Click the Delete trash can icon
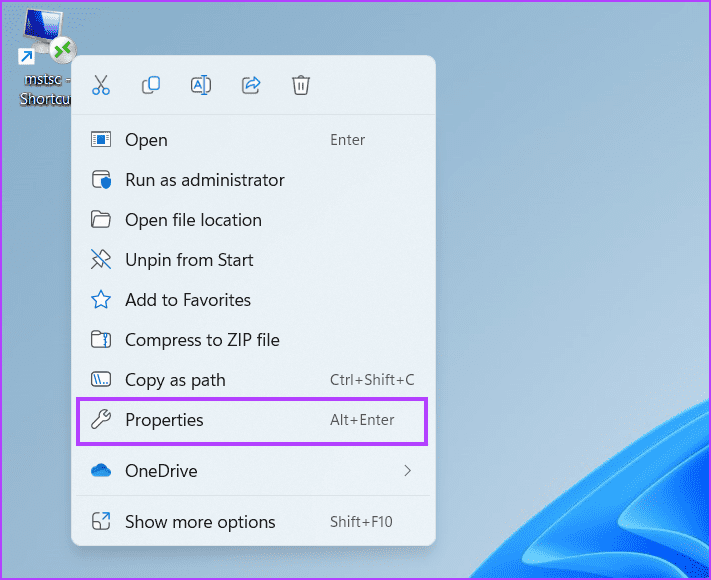The width and height of the screenshot is (711, 580). point(301,85)
